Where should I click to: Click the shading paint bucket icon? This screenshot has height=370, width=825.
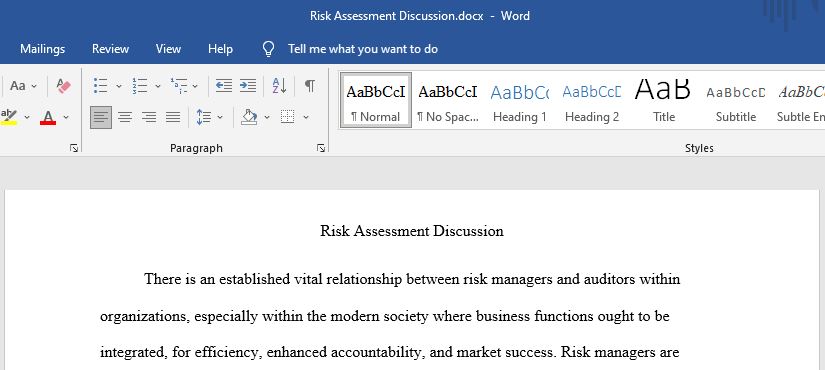pyautogui.click(x=249, y=117)
